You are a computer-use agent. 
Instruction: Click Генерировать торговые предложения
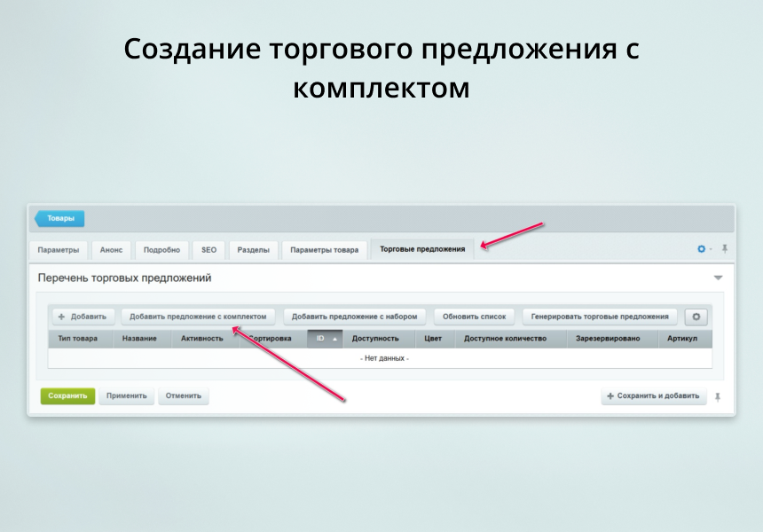click(x=600, y=317)
